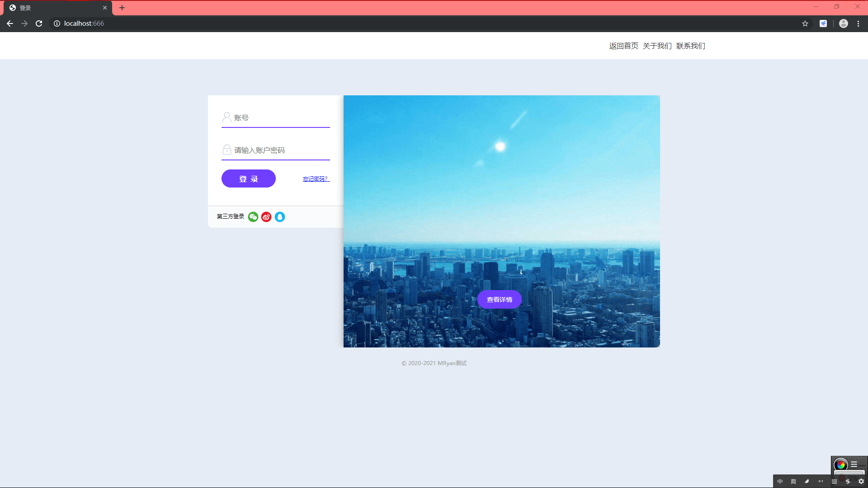Image resolution: width=868 pixels, height=488 pixels.
Task: Open the IME soft keyboard panel
Action: click(834, 481)
